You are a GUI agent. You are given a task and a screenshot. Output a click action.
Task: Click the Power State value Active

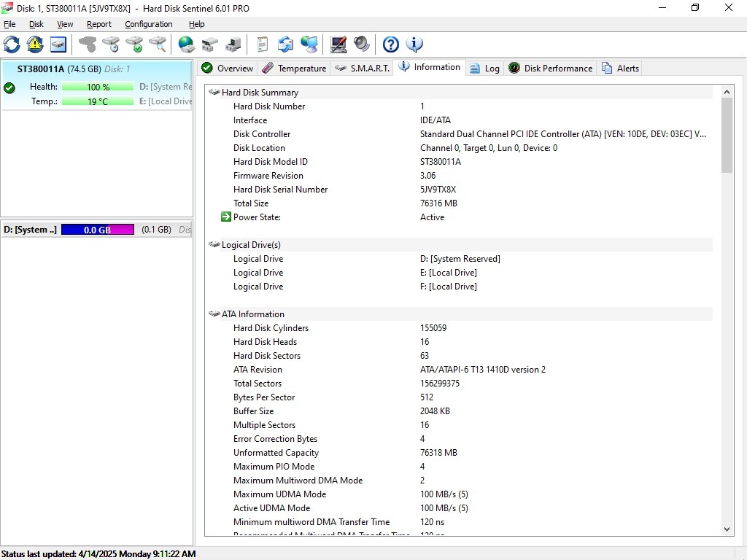point(432,217)
